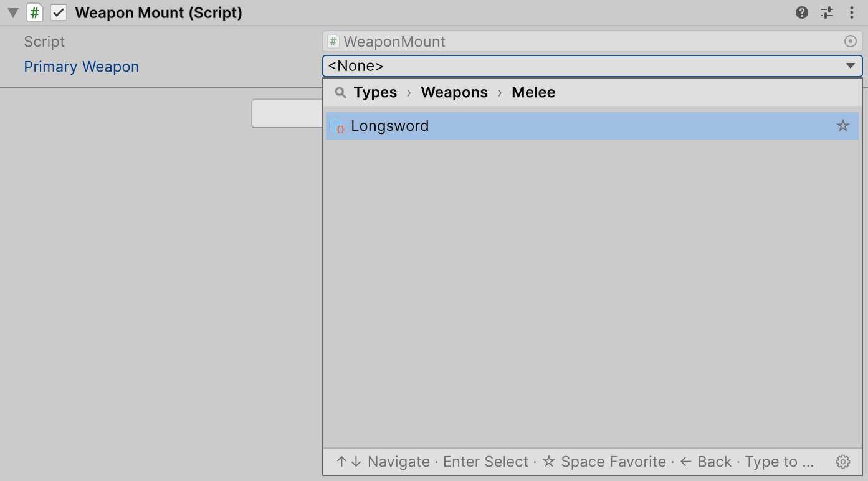
Task: Click the object picker circle on Script field
Action: point(850,42)
